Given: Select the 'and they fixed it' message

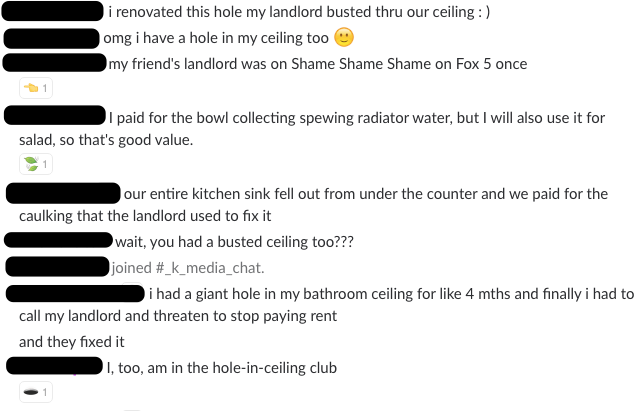Looking at the screenshot, I should [x=72, y=342].
